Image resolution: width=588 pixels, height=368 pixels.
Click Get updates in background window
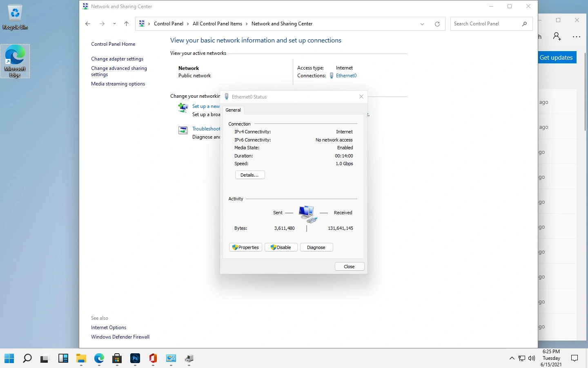click(556, 58)
